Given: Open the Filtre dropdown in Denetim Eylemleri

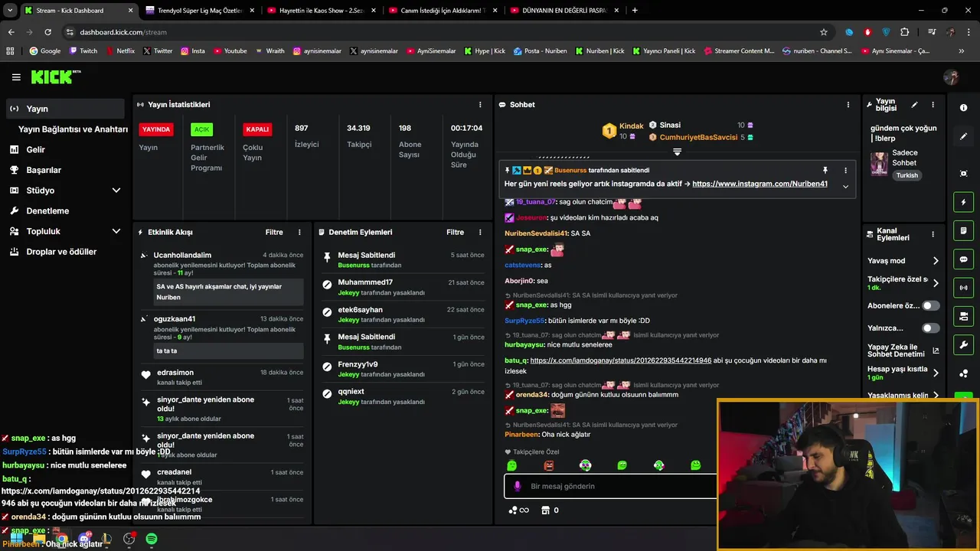Looking at the screenshot, I should pyautogui.click(x=455, y=232).
